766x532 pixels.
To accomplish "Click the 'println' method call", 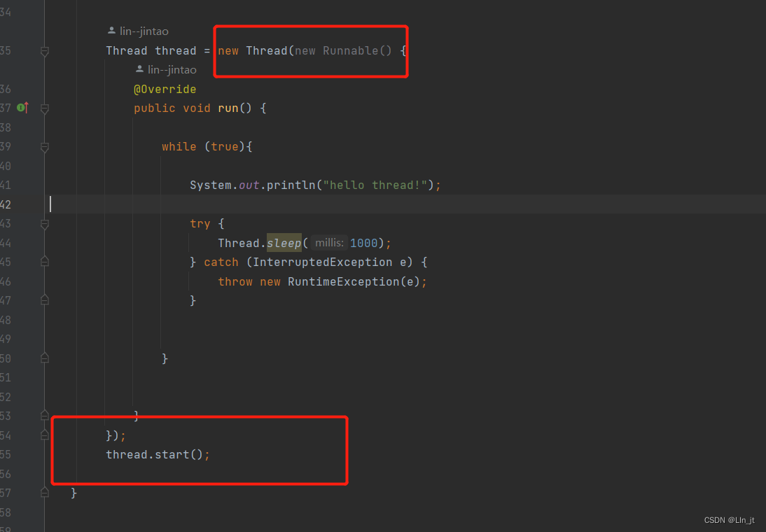I will click(291, 185).
